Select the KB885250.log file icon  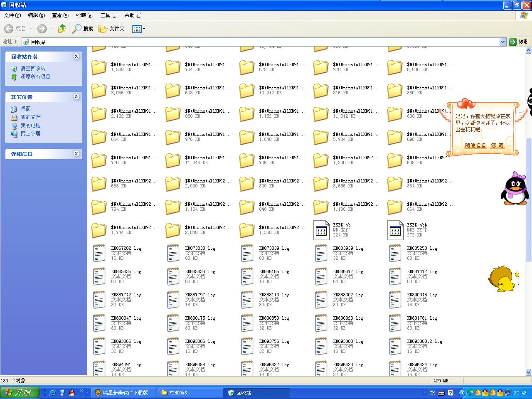coord(395,254)
